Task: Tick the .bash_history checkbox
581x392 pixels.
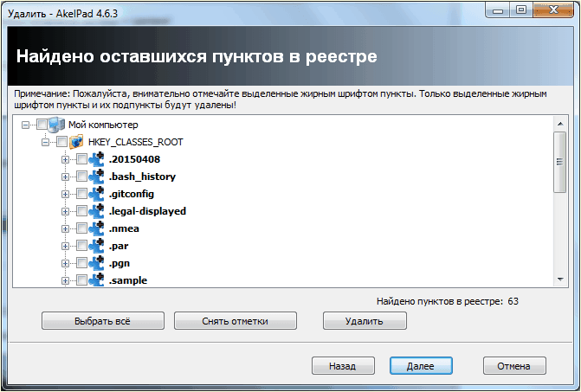Action: [x=81, y=177]
